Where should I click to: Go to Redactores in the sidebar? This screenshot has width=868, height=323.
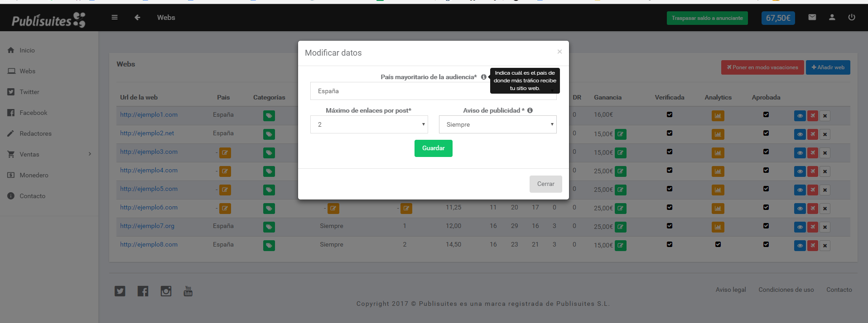tap(35, 133)
